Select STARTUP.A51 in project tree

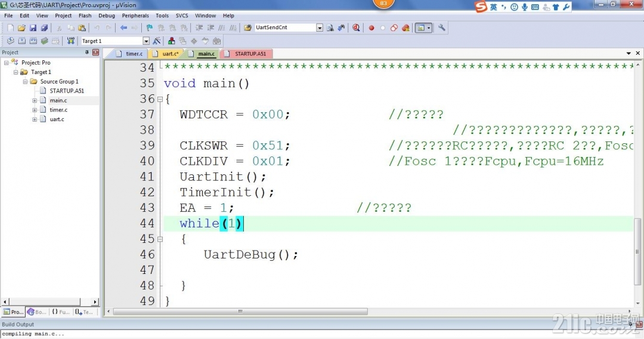pos(67,91)
